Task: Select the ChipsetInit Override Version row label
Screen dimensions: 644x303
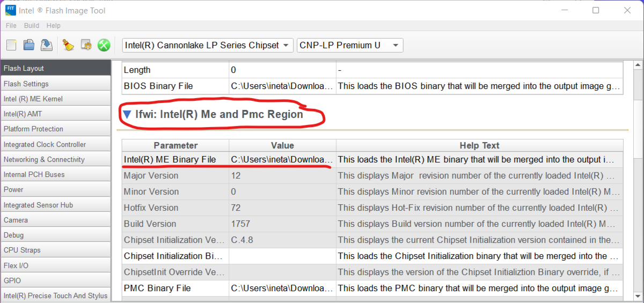Action: (x=174, y=272)
